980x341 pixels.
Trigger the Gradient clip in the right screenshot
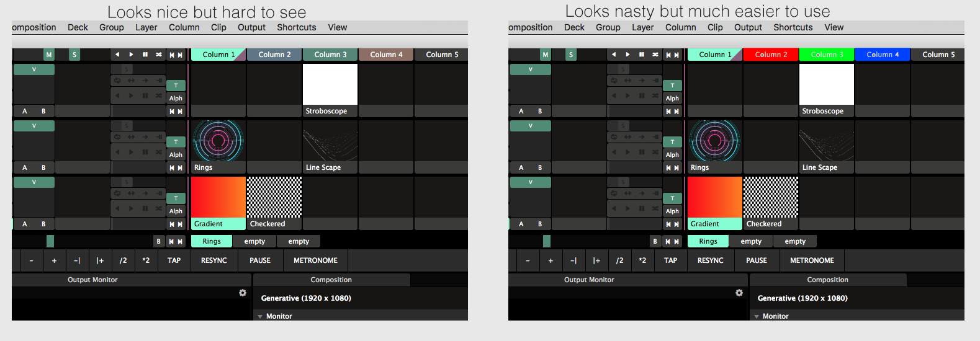pos(715,198)
